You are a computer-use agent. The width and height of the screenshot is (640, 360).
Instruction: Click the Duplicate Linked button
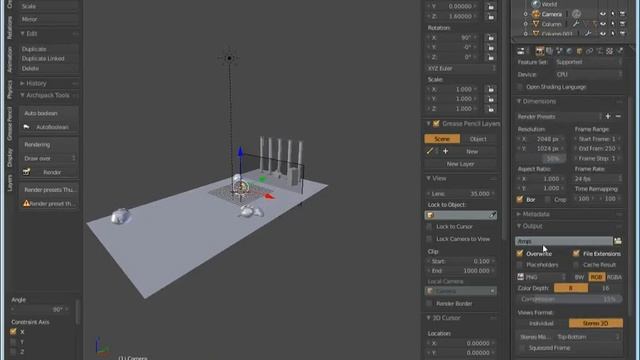tap(49, 58)
